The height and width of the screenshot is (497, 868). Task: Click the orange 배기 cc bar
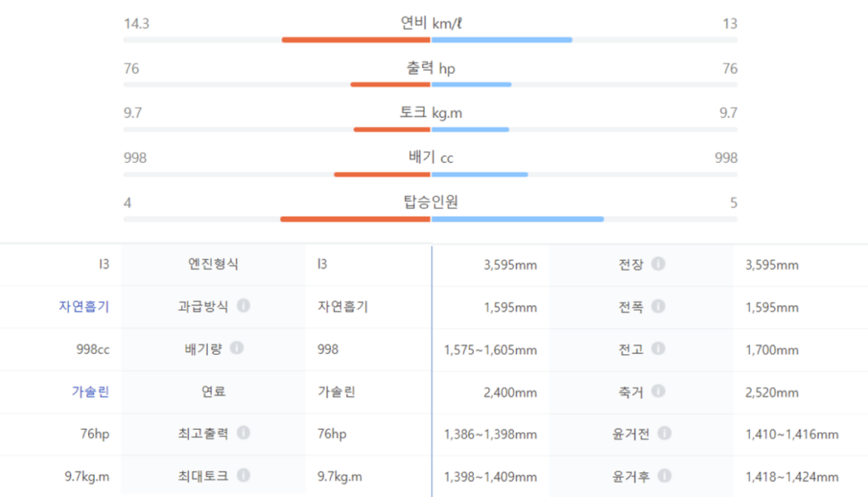tap(382, 175)
